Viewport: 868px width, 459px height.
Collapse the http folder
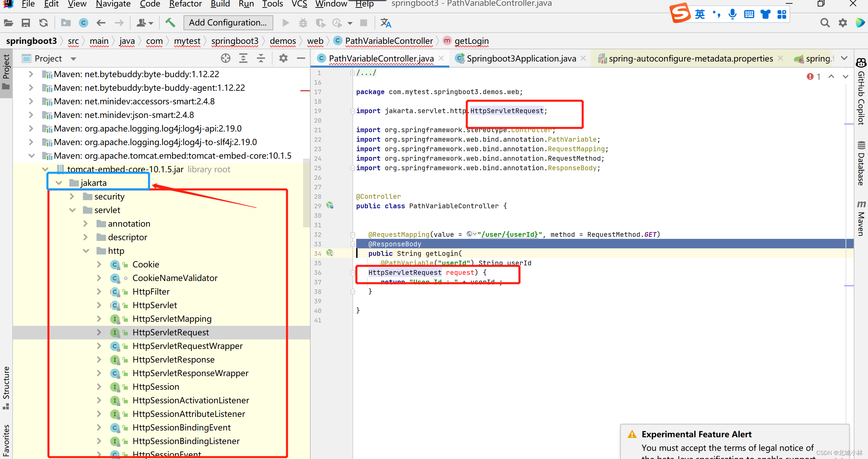pyautogui.click(x=86, y=251)
